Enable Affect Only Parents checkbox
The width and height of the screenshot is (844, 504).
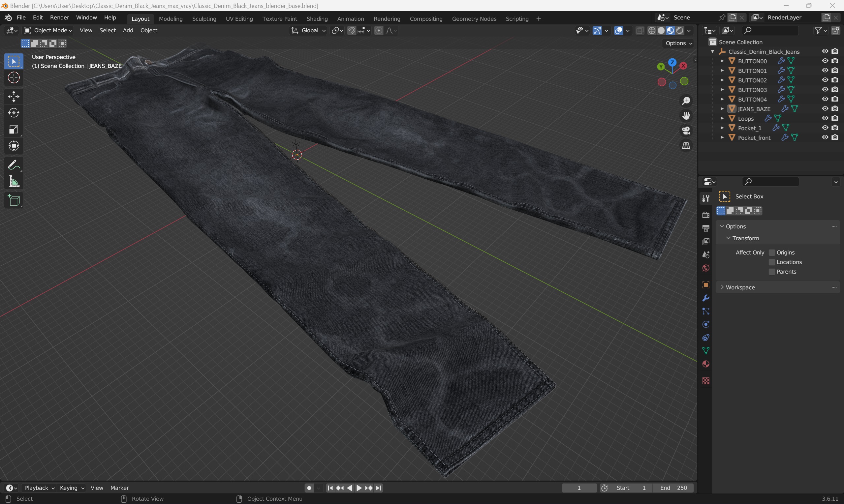[772, 271]
